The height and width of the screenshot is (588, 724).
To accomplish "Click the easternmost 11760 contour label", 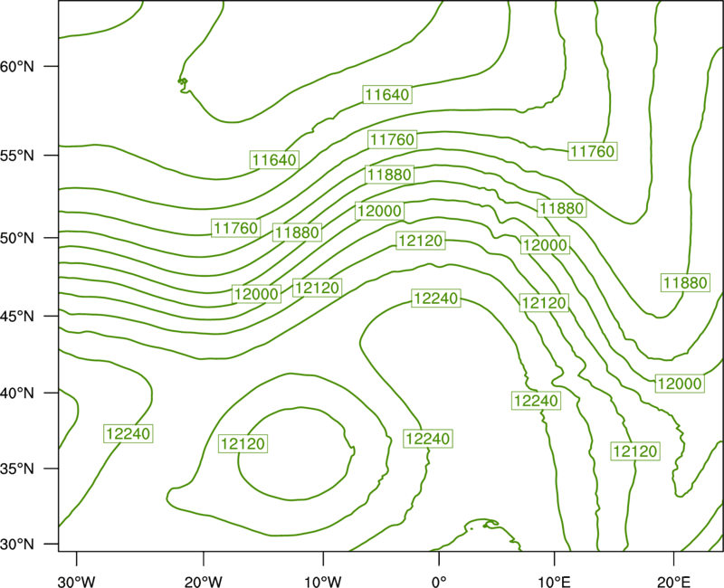I will [x=593, y=151].
